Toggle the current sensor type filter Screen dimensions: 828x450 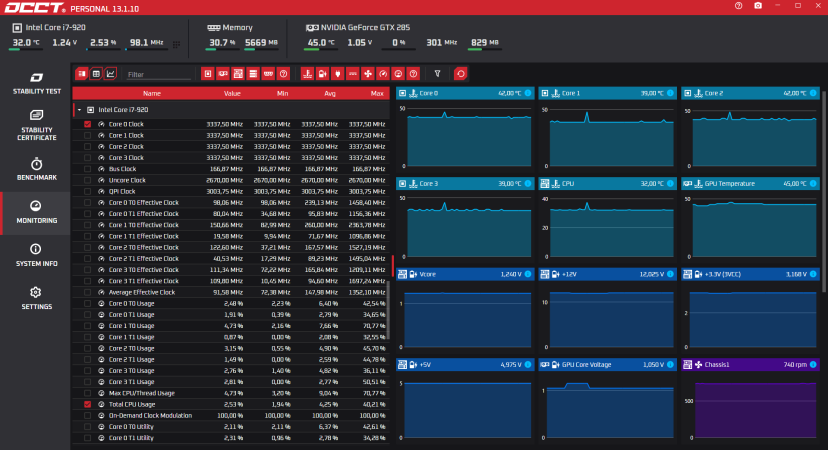[x=353, y=74]
